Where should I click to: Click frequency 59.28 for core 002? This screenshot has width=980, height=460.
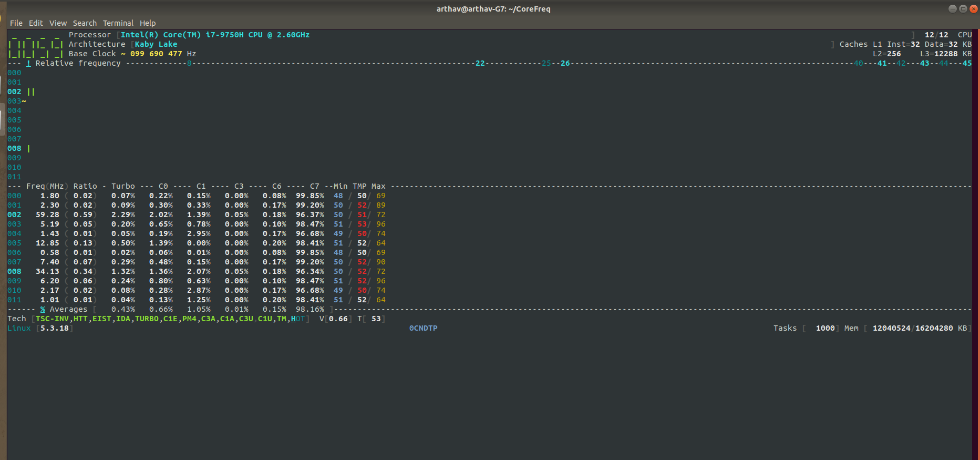coord(47,214)
